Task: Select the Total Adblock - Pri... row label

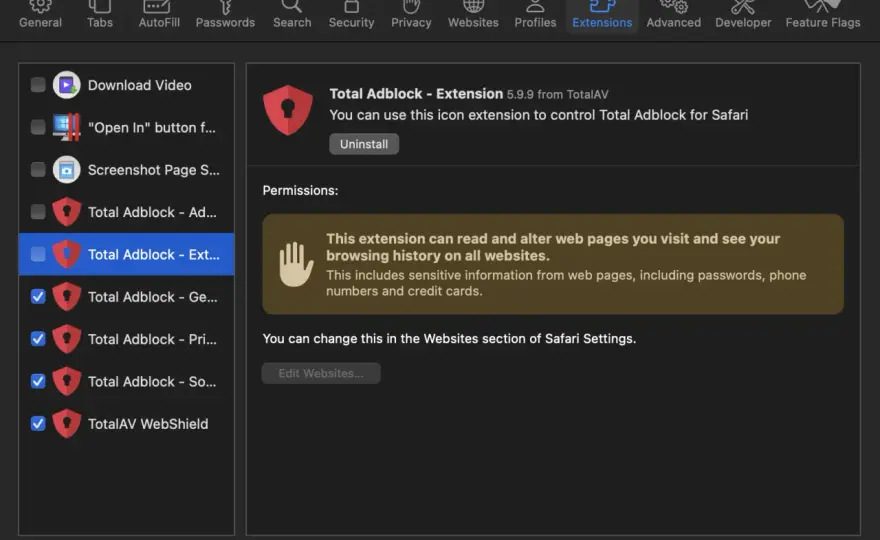Action: [x=152, y=340]
